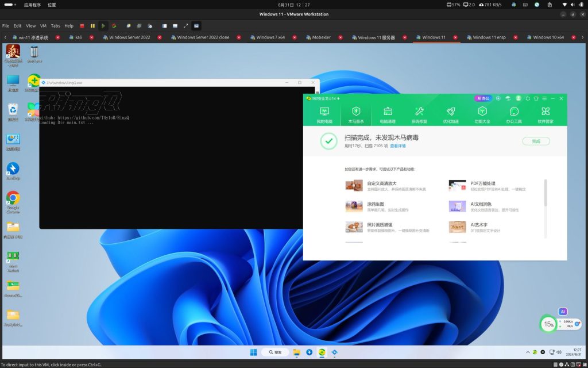Open snapshot manager icon with clock

150,26
